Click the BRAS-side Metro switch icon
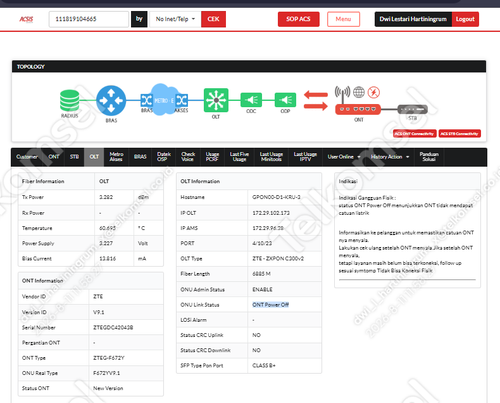The height and width of the screenshot is (403, 500). click(x=146, y=100)
